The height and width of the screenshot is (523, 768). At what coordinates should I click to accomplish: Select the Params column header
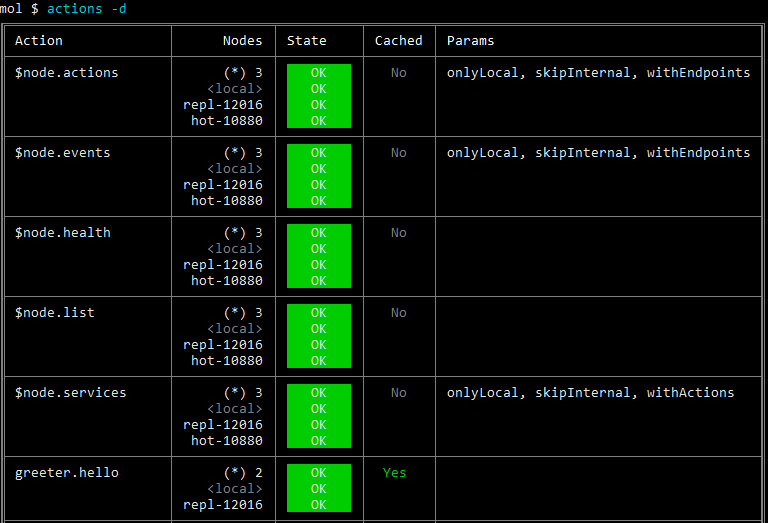(x=470, y=41)
